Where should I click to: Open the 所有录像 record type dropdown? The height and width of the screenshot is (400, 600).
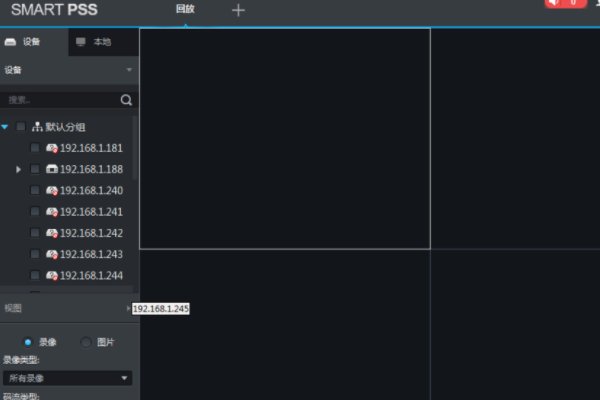pos(68,378)
